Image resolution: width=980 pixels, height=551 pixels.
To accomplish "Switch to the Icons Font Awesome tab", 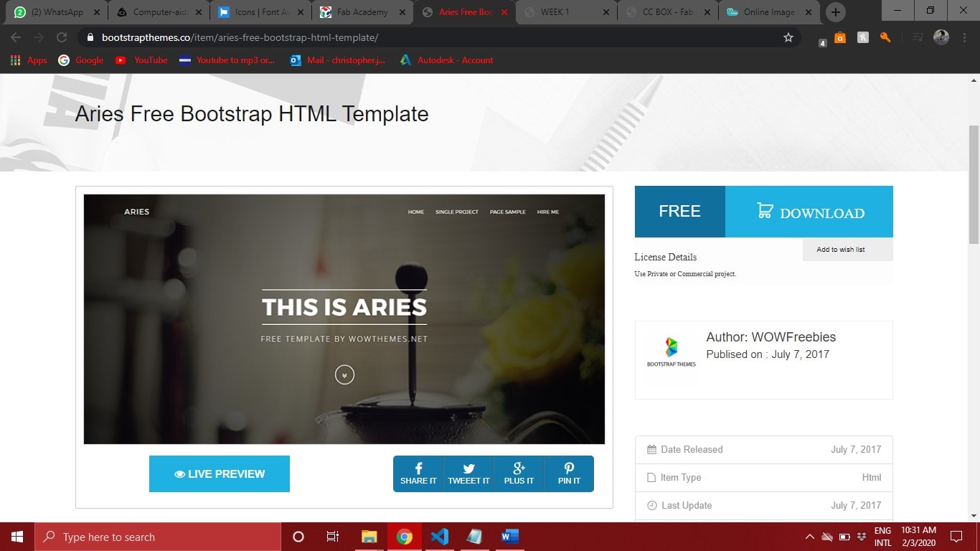I will 261,12.
